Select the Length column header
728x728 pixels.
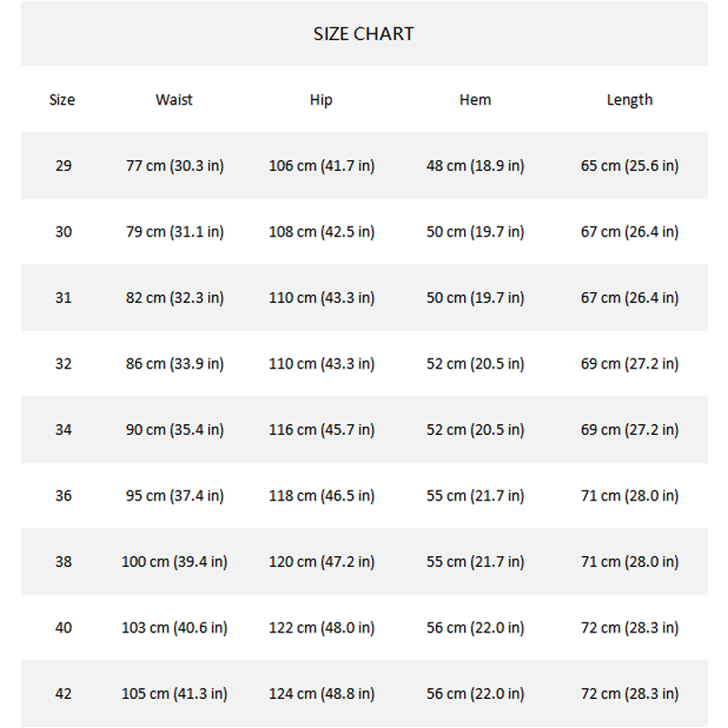[630, 100]
